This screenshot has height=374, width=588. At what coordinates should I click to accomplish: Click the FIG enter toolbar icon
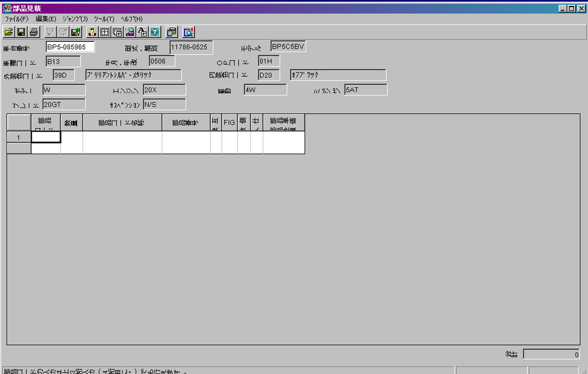point(117,32)
